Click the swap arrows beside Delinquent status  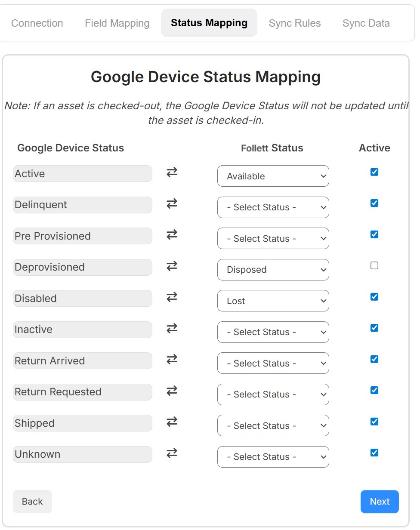[171, 204]
